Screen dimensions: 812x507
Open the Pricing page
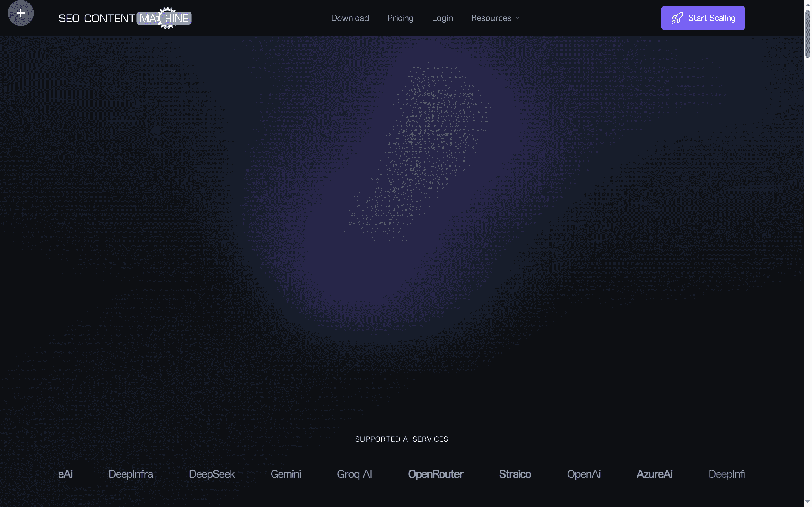400,18
